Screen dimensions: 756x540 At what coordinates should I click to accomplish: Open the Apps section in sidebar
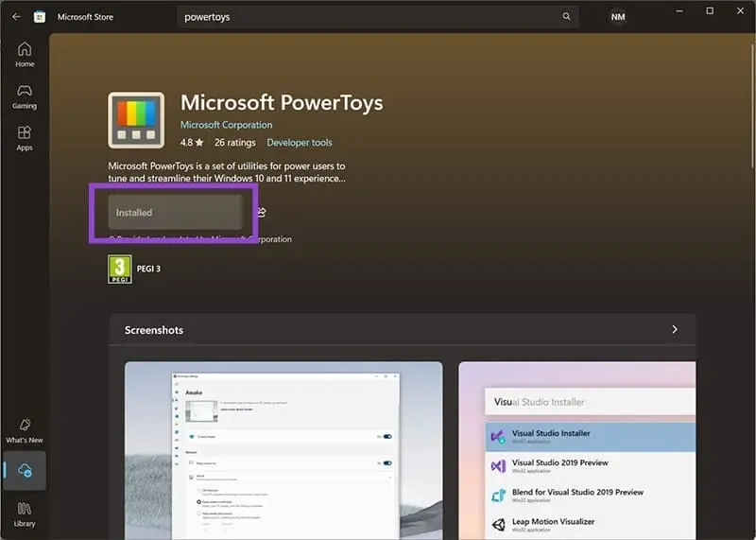pos(25,138)
